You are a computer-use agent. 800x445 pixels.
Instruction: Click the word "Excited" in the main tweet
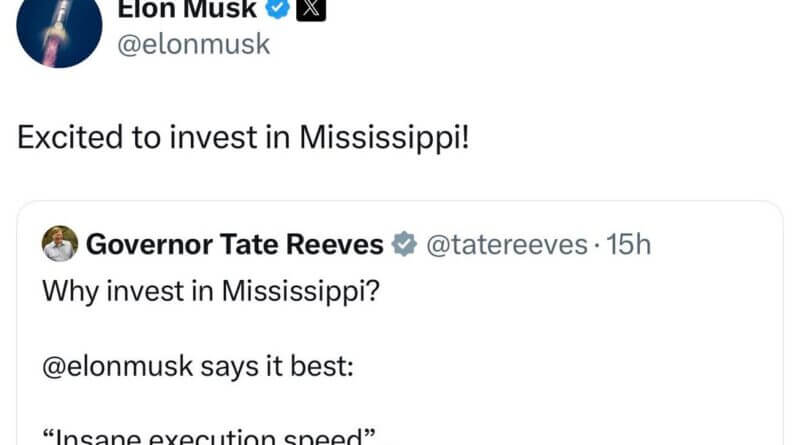(66, 138)
